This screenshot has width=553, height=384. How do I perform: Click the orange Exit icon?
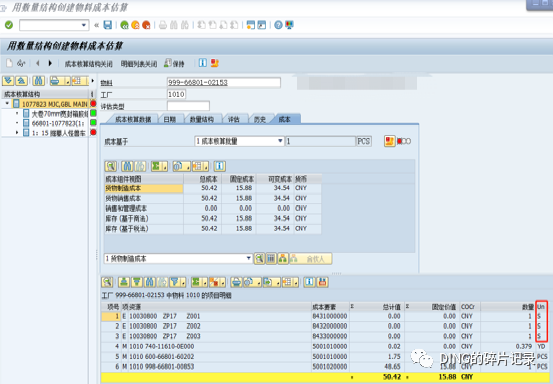tap(135, 25)
